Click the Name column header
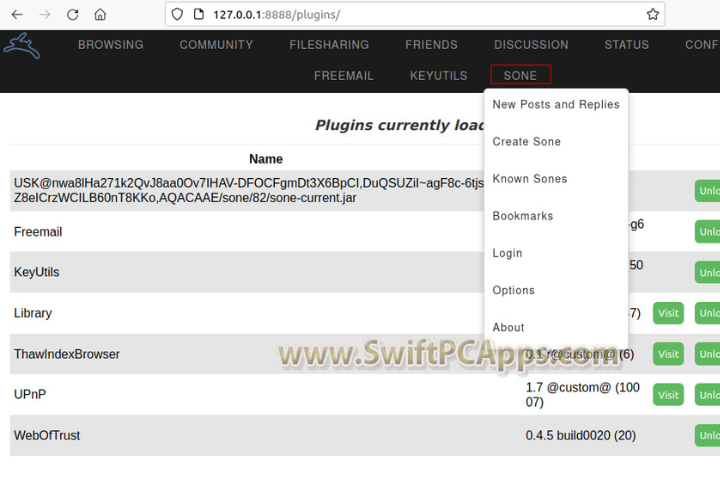 [x=266, y=159]
